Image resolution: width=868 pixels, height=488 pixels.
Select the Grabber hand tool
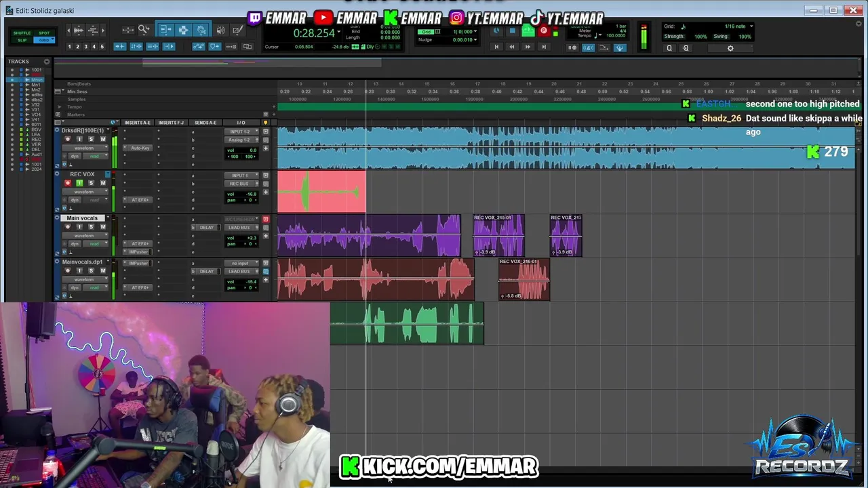tap(201, 30)
